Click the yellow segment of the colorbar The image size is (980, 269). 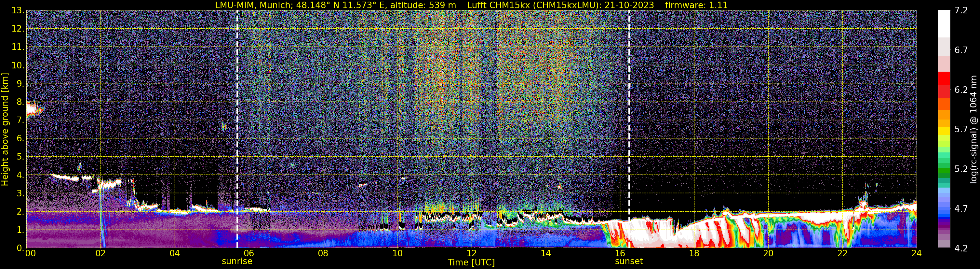944,131
